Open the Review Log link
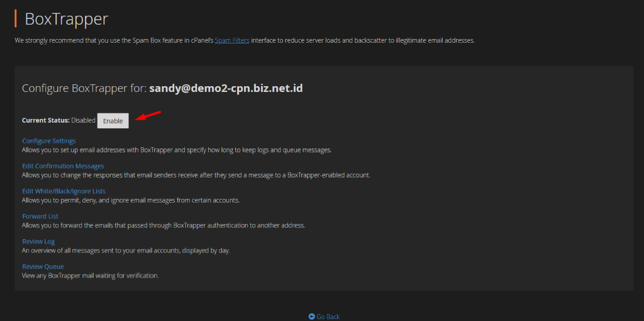This screenshot has height=321, width=644. coord(38,241)
